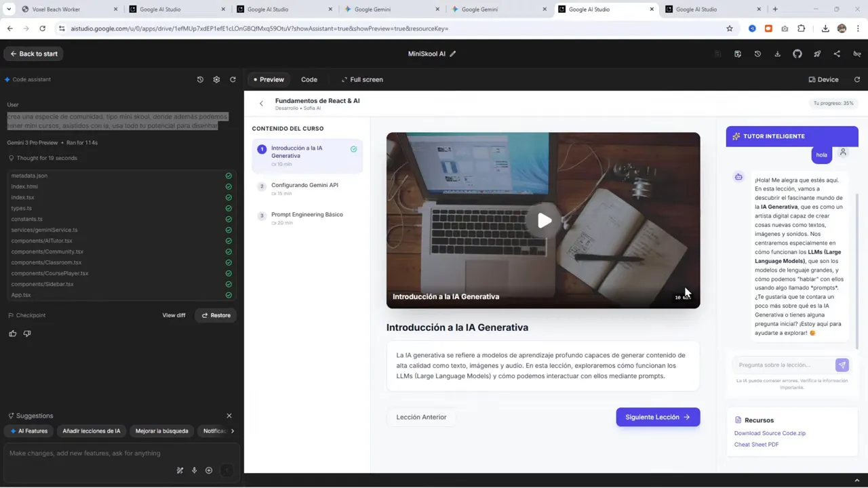Open the Download Source Code.zip link
868x488 pixels.
tap(770, 433)
